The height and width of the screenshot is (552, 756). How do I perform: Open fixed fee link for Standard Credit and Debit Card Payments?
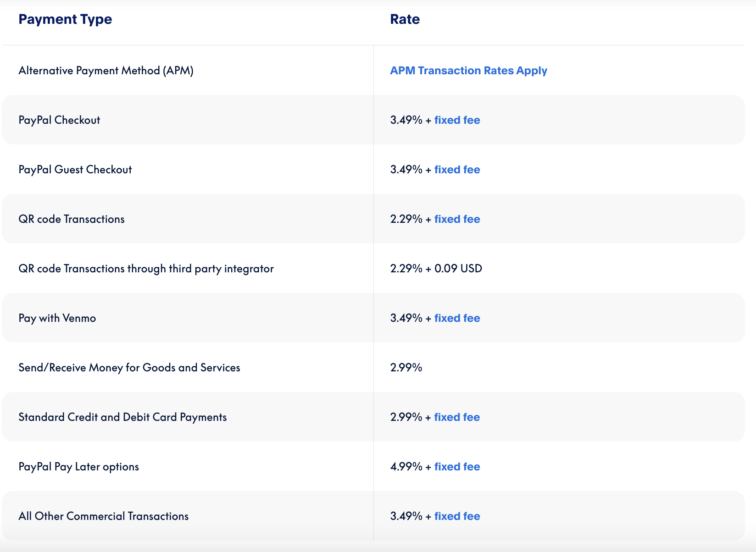coord(457,417)
